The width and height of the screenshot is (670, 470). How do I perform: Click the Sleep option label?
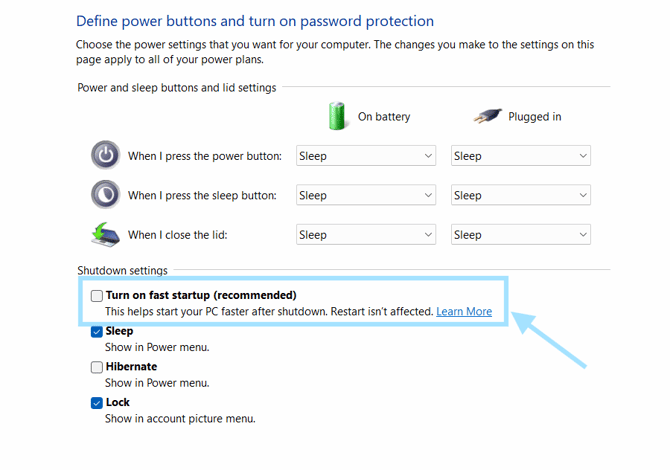pos(119,331)
